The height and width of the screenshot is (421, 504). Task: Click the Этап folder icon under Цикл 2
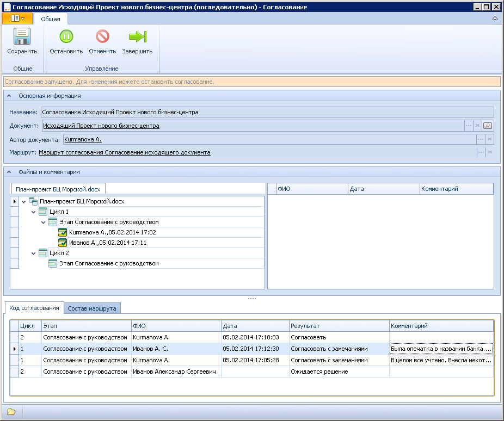click(x=53, y=263)
